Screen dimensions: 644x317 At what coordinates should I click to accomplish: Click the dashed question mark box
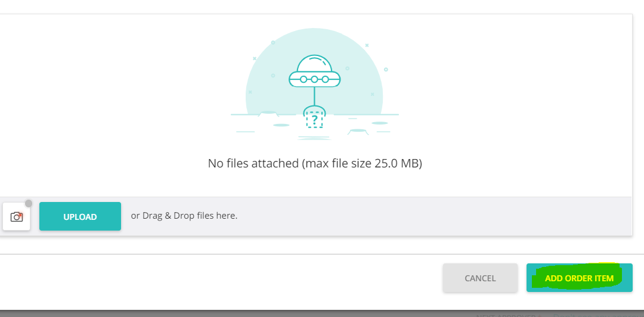[x=314, y=119]
